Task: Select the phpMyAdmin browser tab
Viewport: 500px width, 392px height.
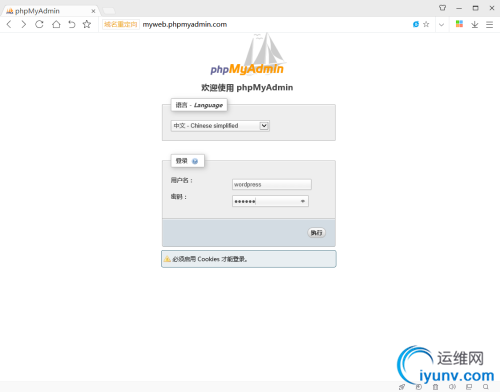Action: tap(50, 11)
